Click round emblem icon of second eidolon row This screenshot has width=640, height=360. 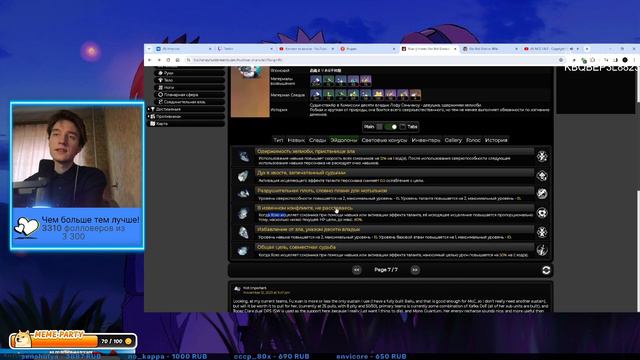(x=542, y=176)
